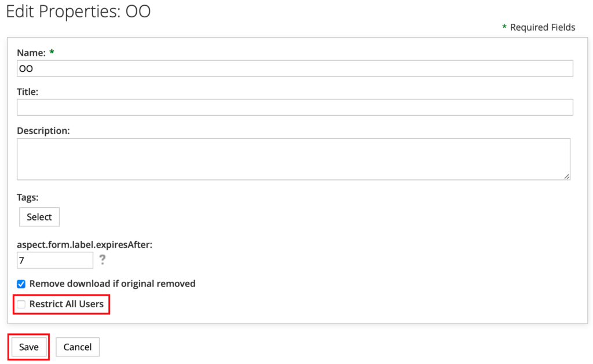593x364 pixels.
Task: Click the "Required Fields" legend text
Action: pyautogui.click(x=543, y=27)
